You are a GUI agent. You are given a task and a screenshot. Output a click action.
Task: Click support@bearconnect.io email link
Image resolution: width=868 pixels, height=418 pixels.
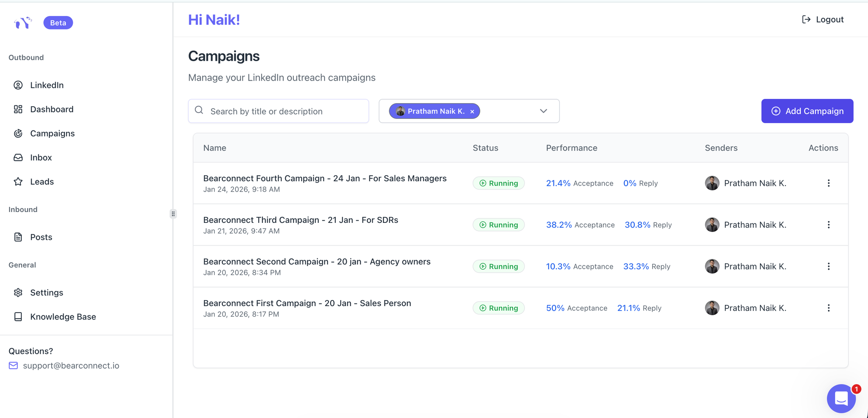[71, 366]
